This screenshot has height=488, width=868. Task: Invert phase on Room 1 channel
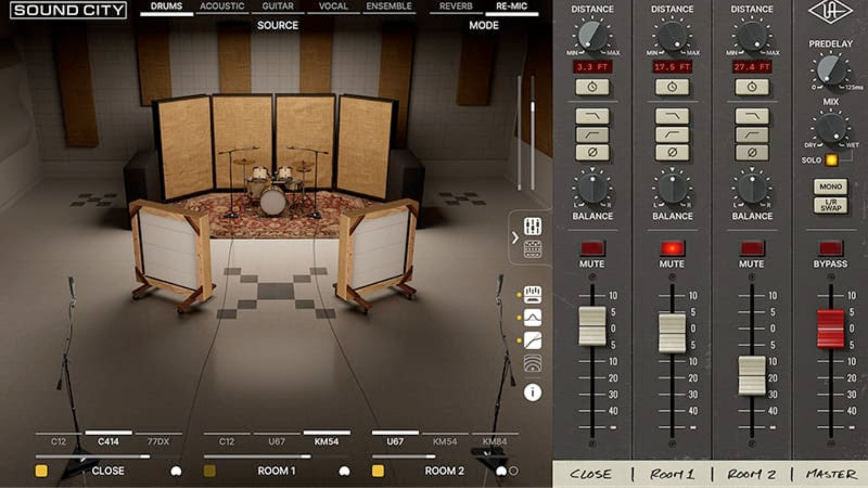[x=672, y=153]
